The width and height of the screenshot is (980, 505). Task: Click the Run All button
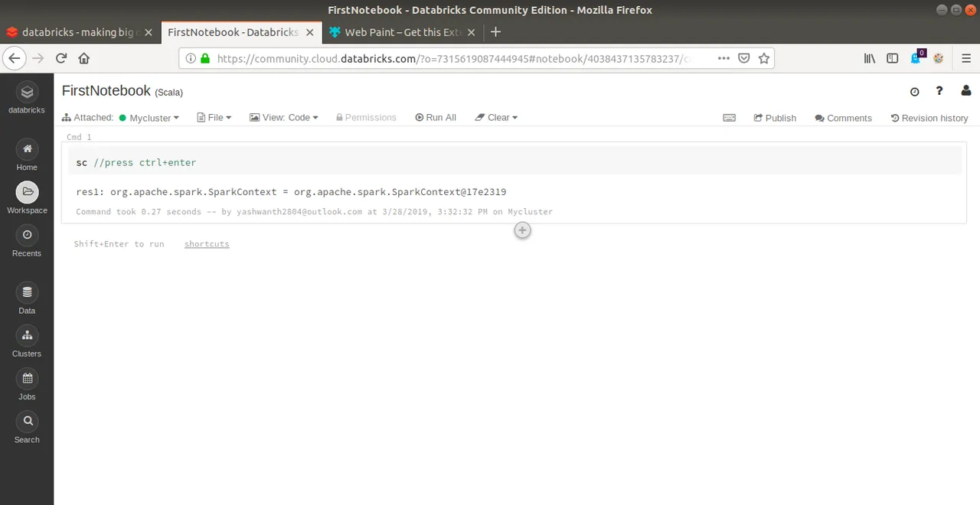coord(436,118)
